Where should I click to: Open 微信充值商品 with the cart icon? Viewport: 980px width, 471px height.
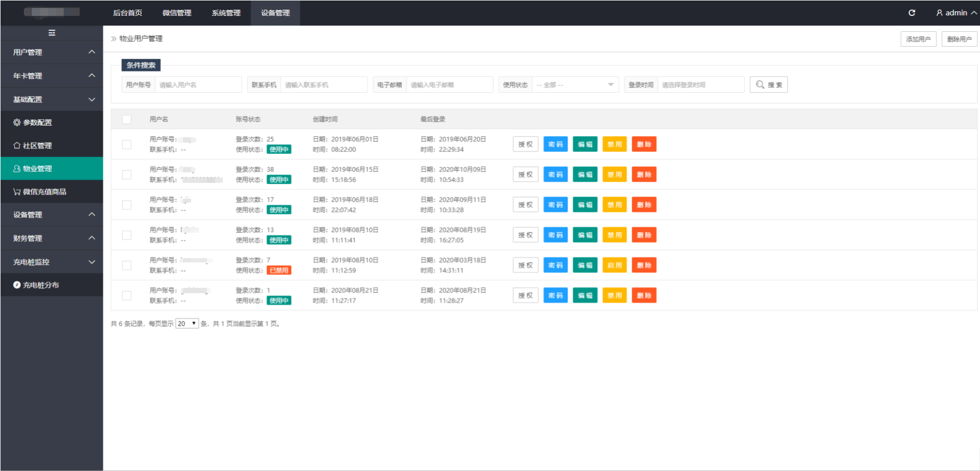pyautogui.click(x=51, y=191)
